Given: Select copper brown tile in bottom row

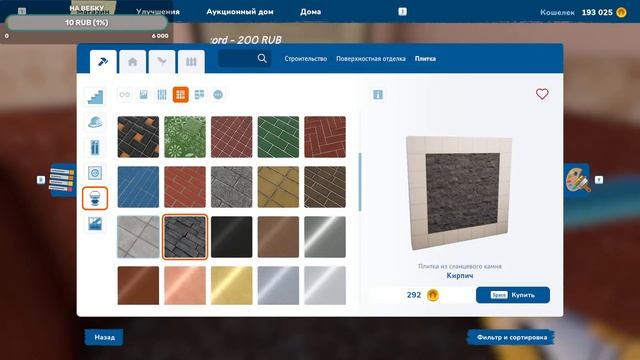Looking at the screenshot, I should pos(138,285).
